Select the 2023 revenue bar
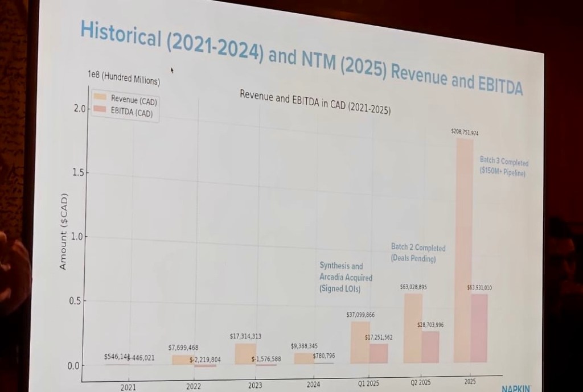This screenshot has width=583, height=392. [245, 354]
